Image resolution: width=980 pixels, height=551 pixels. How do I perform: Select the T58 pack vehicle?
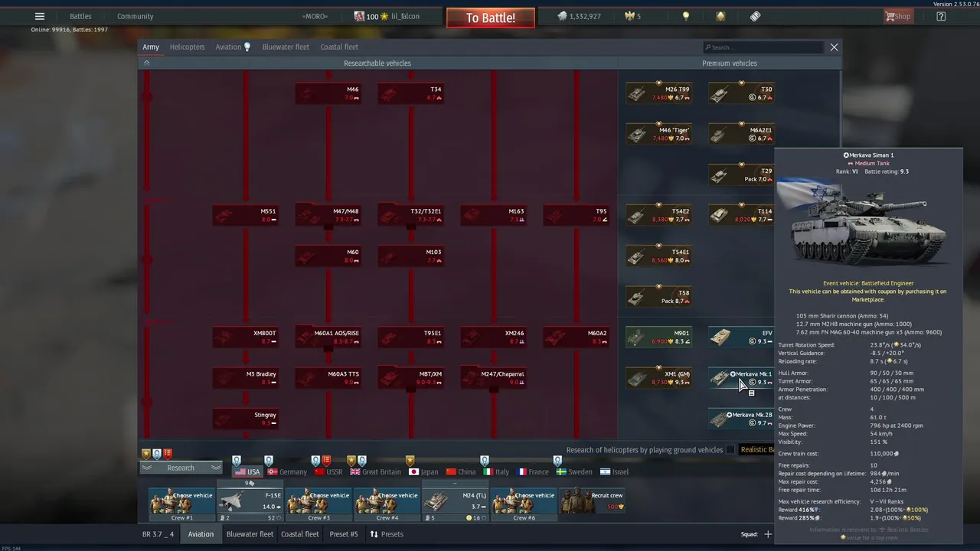(658, 296)
